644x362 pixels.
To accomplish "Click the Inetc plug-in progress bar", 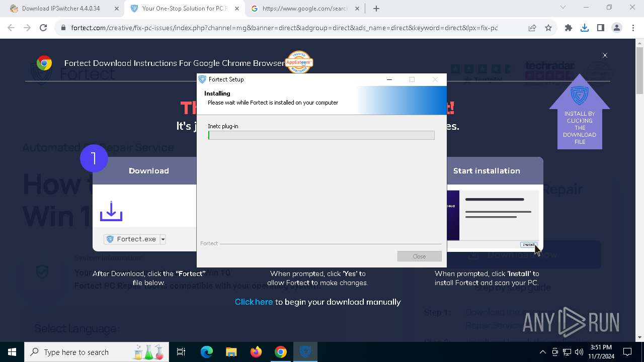I will pyautogui.click(x=321, y=135).
